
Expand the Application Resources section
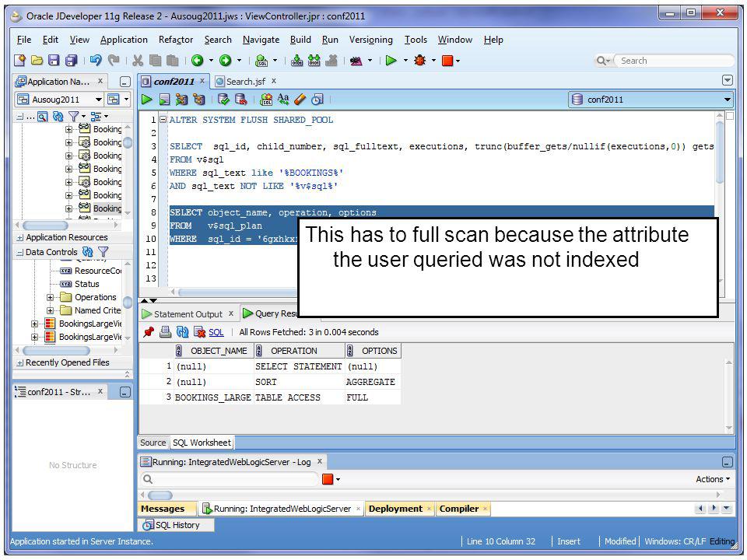[20, 238]
